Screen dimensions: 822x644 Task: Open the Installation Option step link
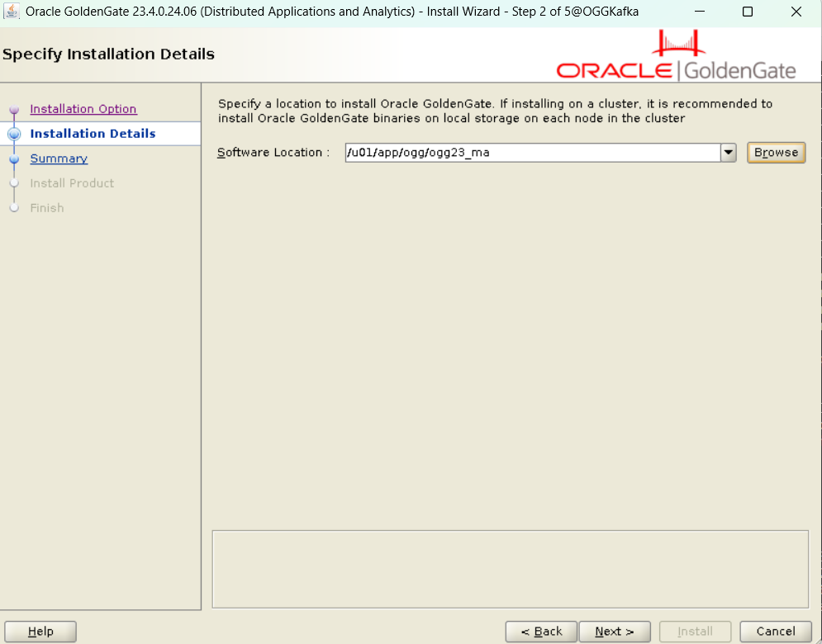point(83,109)
